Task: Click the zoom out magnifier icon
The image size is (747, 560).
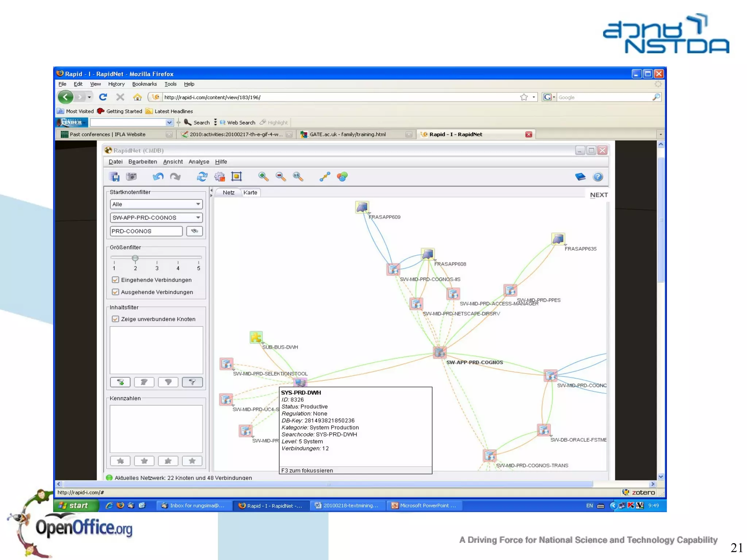Action: 280,177
